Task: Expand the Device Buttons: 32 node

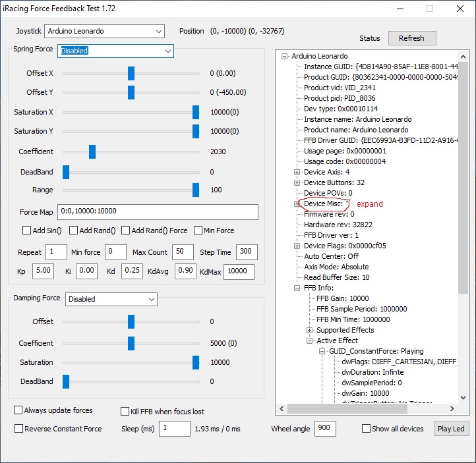Action: tap(297, 182)
